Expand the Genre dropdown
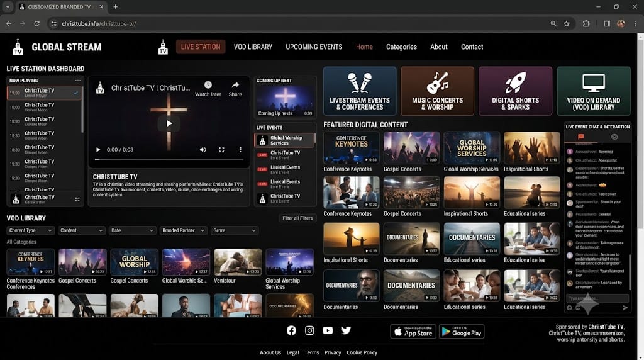The width and height of the screenshot is (644, 360). click(x=234, y=230)
